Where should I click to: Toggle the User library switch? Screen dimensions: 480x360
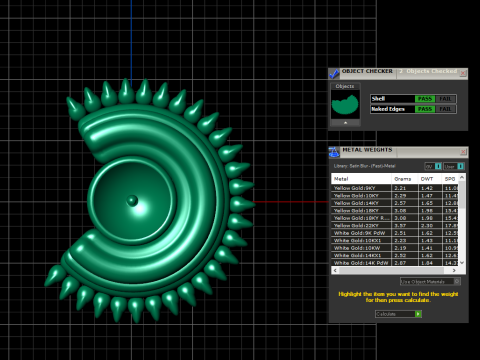[x=454, y=166]
